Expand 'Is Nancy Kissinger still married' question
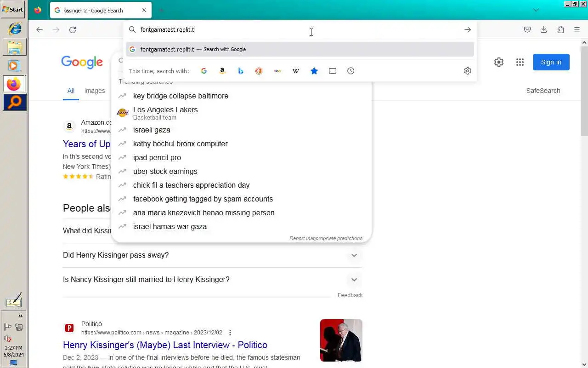The image size is (588, 368). 213,280
